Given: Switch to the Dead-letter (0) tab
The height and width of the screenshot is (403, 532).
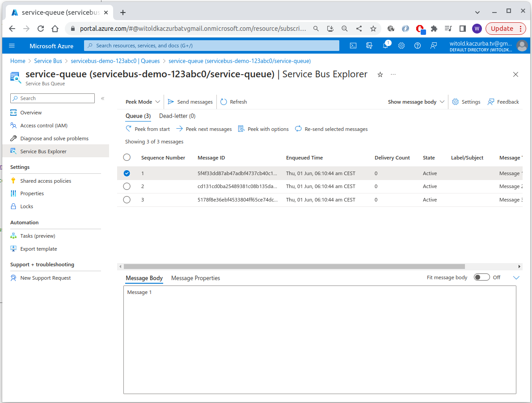Looking at the screenshot, I should (177, 116).
